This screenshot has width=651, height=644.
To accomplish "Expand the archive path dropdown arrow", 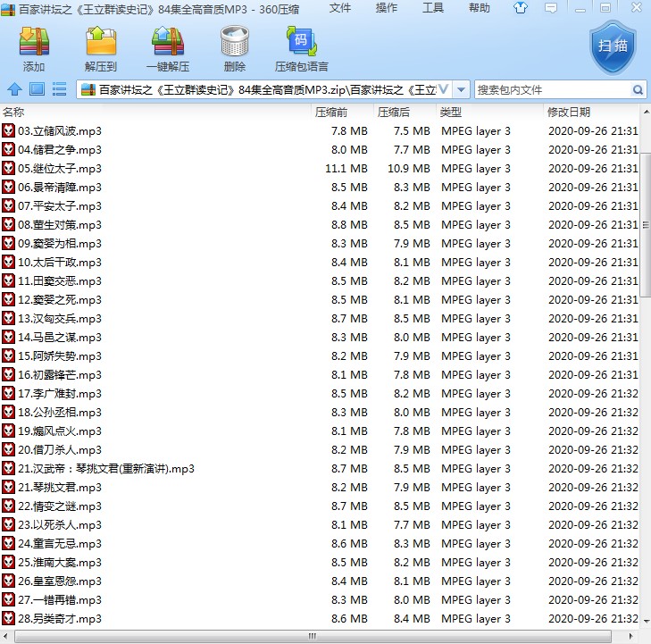I will 462,90.
